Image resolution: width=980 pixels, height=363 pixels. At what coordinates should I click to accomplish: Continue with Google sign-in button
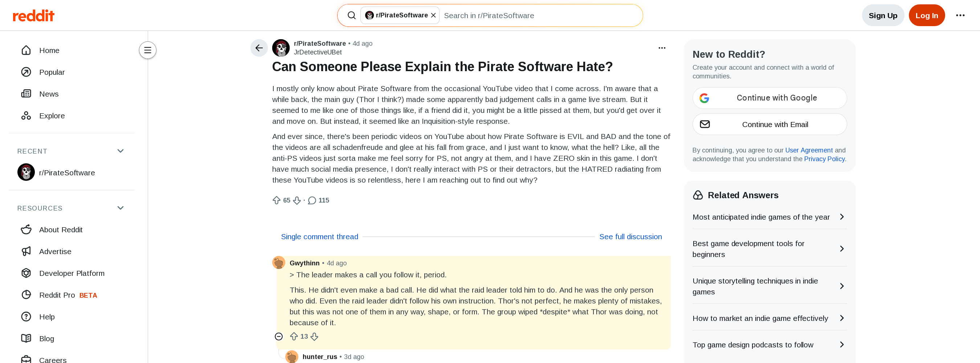[769, 98]
